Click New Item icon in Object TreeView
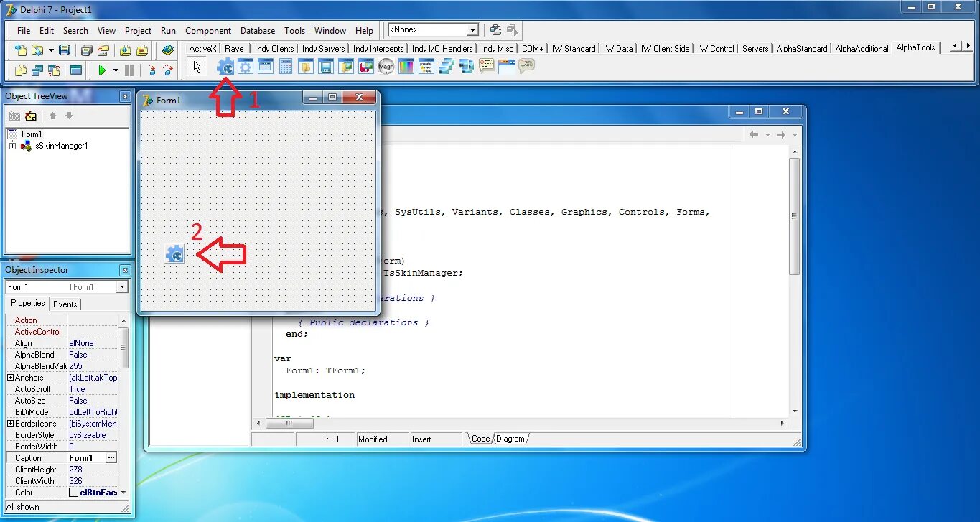This screenshot has height=522, width=980. point(14,116)
